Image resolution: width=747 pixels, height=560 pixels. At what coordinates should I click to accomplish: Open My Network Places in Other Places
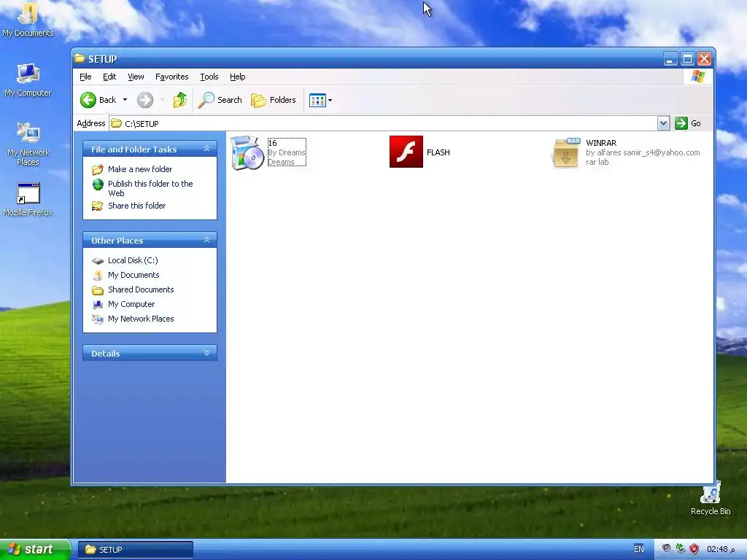[x=141, y=319]
